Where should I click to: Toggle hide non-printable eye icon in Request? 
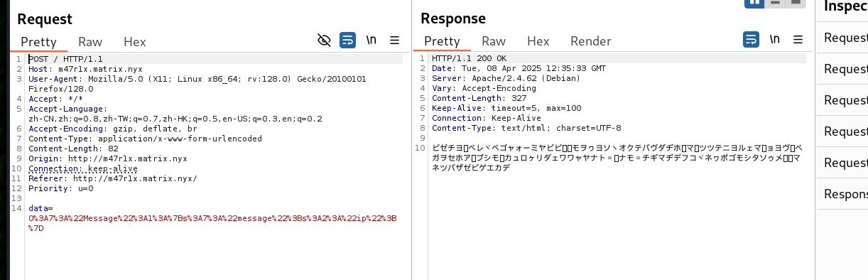coord(324,40)
